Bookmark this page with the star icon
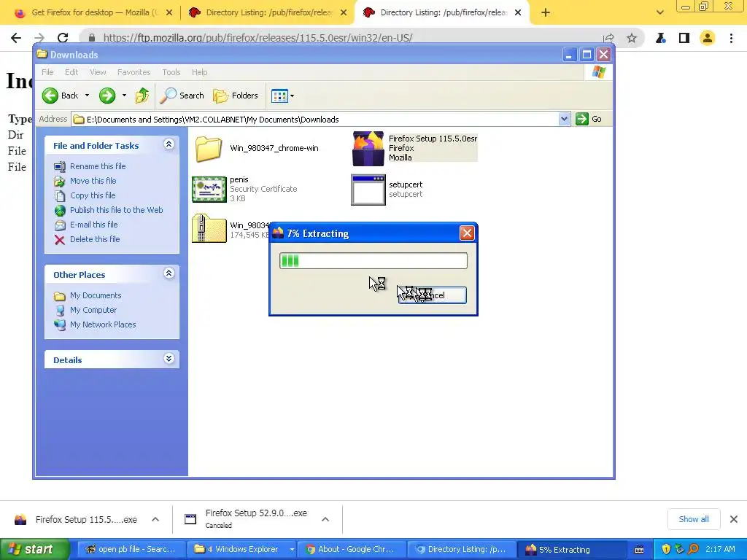Viewport: 747px width, 560px height. [x=632, y=38]
